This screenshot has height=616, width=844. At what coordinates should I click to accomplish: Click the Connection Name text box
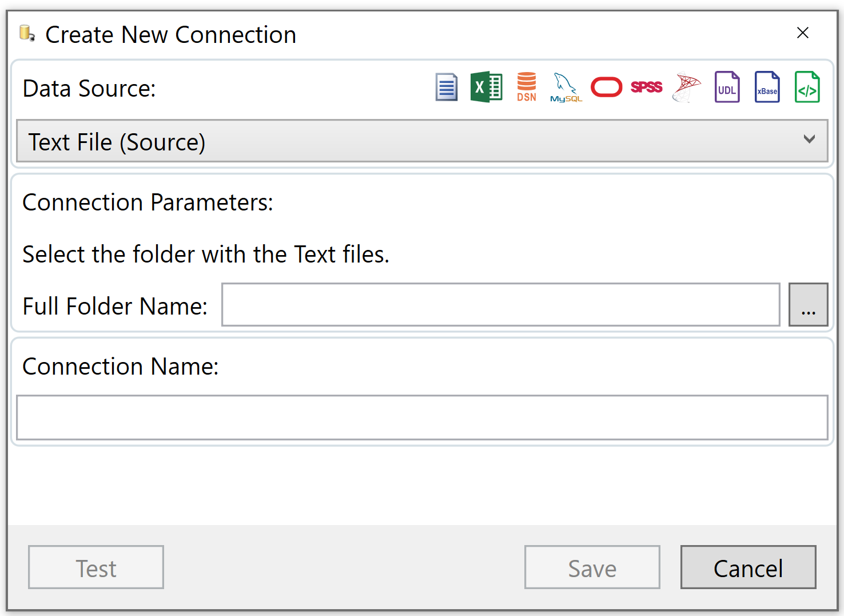(422, 418)
